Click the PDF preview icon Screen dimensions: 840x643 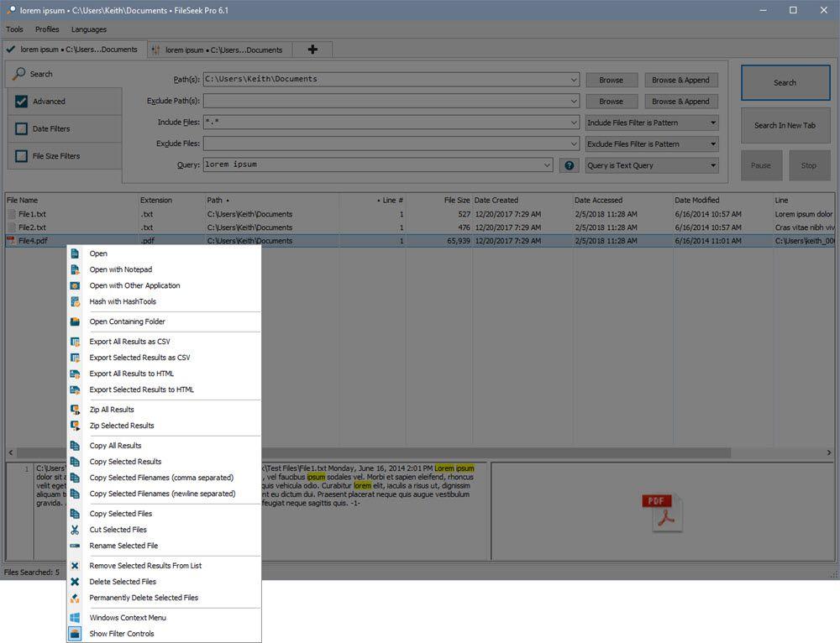click(662, 513)
